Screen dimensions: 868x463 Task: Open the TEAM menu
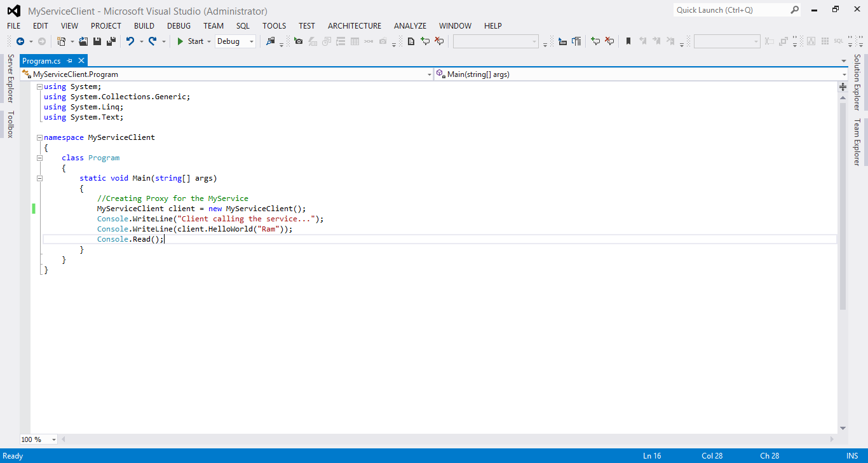214,26
